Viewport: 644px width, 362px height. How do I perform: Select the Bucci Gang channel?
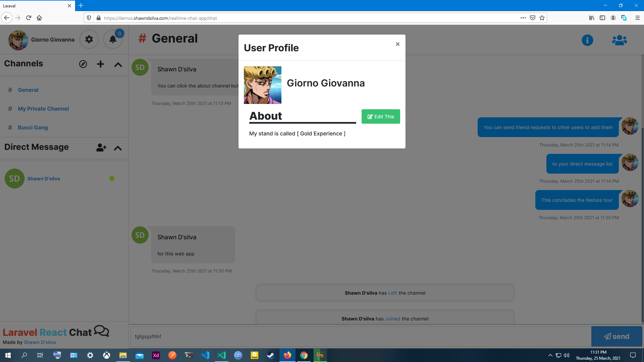(33, 127)
